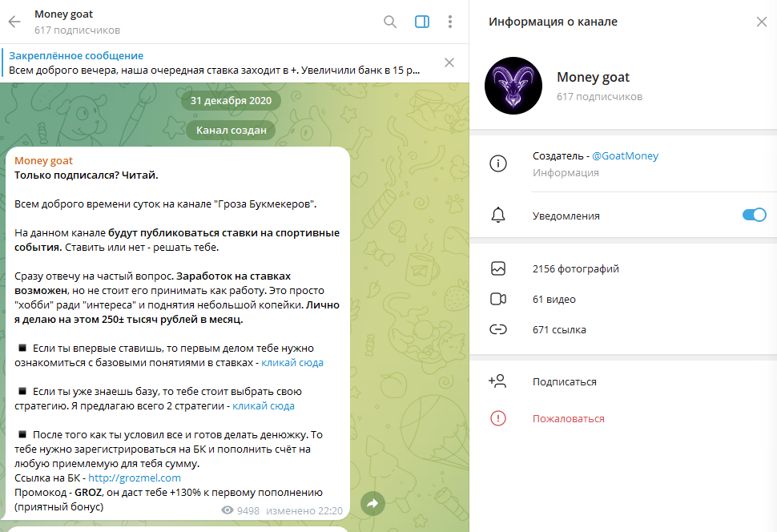
Task: Click the 'Канал создан' service message
Action: pyautogui.click(x=231, y=131)
